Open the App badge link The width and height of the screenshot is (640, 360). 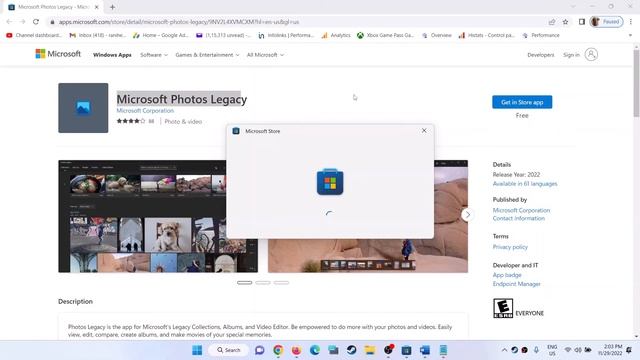507,275
